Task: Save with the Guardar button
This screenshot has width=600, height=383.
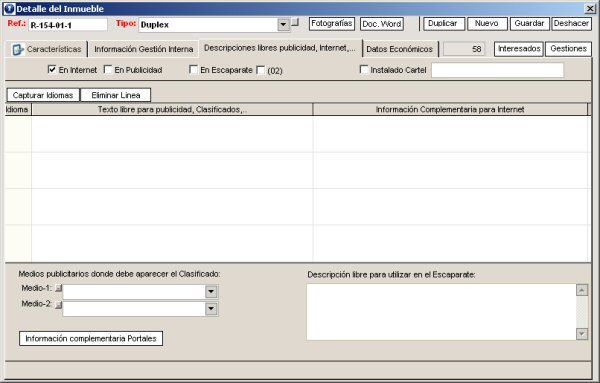Action: point(529,23)
